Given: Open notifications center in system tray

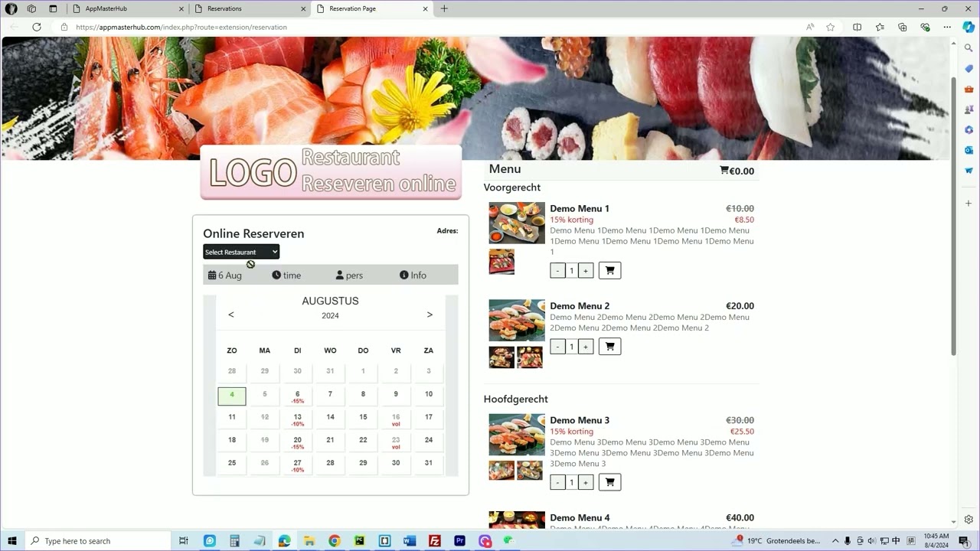Looking at the screenshot, I should [x=964, y=541].
